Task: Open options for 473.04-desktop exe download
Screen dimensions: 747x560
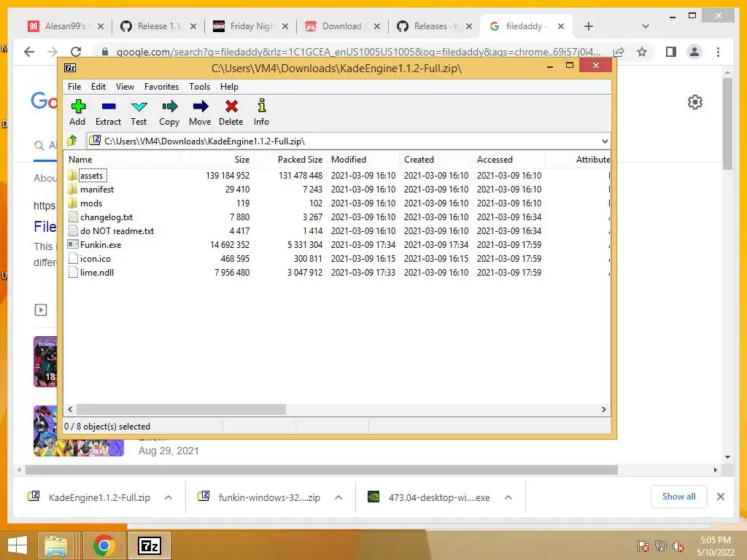Action: (508, 497)
